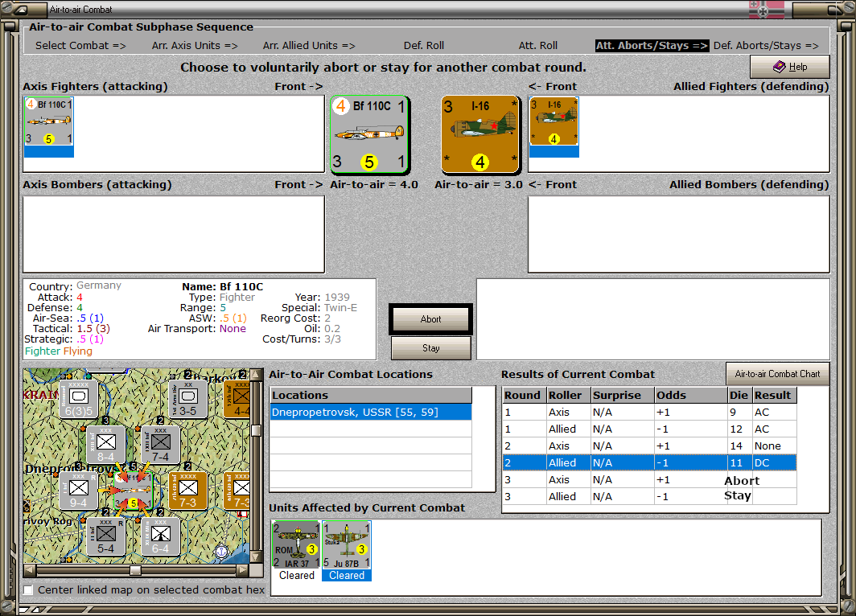Select the large Bf 110C front fighter counter
Image resolution: width=856 pixels, height=616 pixels.
pos(369,135)
